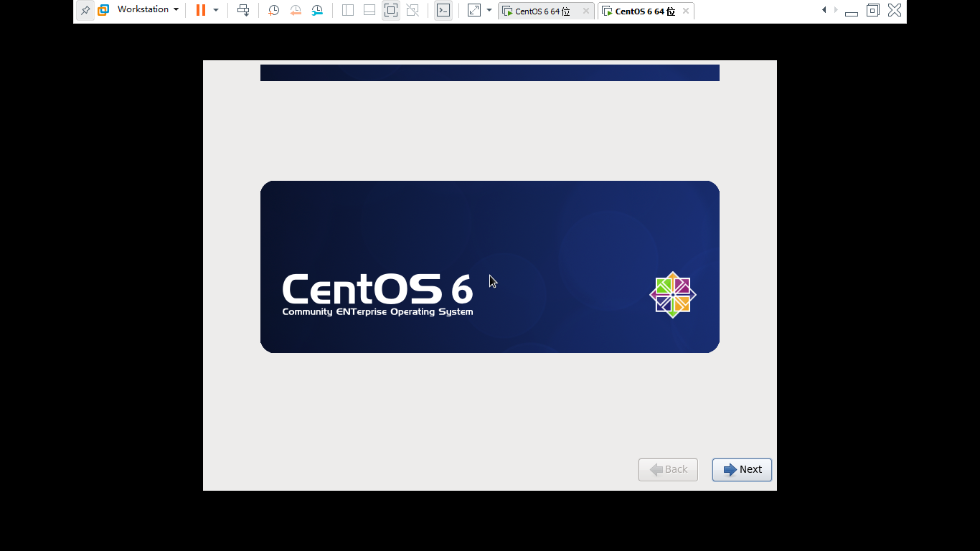Click the orange pause virtual machine button
The height and width of the screenshot is (551, 980).
tap(201, 10)
